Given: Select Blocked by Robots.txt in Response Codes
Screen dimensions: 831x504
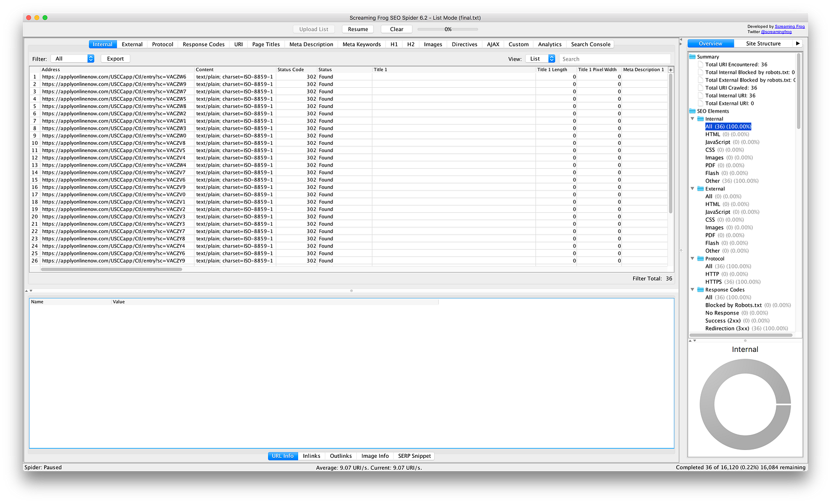Looking at the screenshot, I should click(748, 305).
